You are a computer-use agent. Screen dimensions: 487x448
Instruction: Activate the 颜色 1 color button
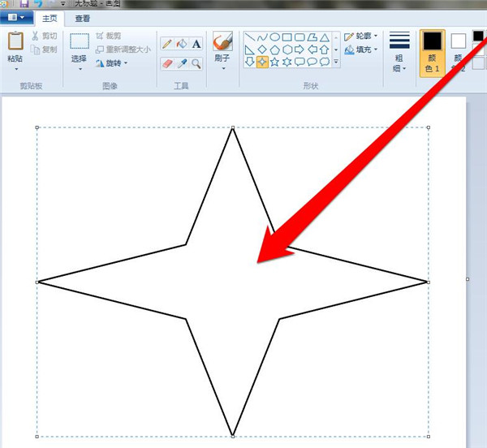click(432, 54)
